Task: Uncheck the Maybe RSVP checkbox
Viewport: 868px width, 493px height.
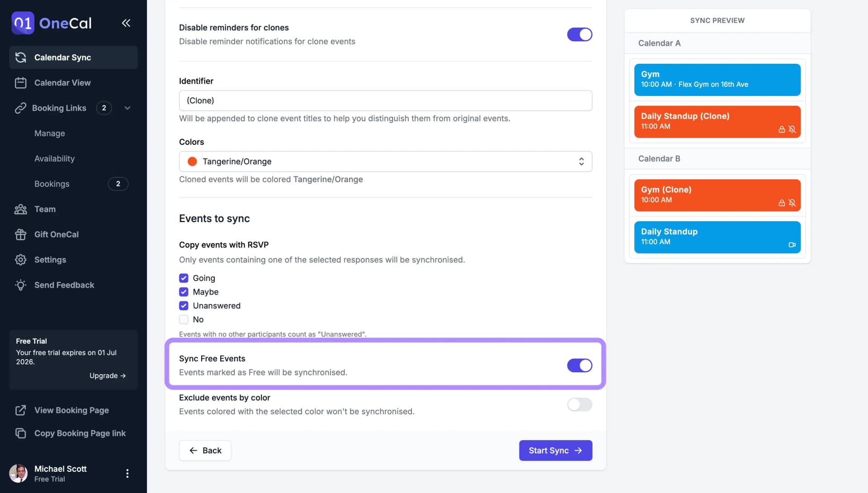Action: [184, 292]
